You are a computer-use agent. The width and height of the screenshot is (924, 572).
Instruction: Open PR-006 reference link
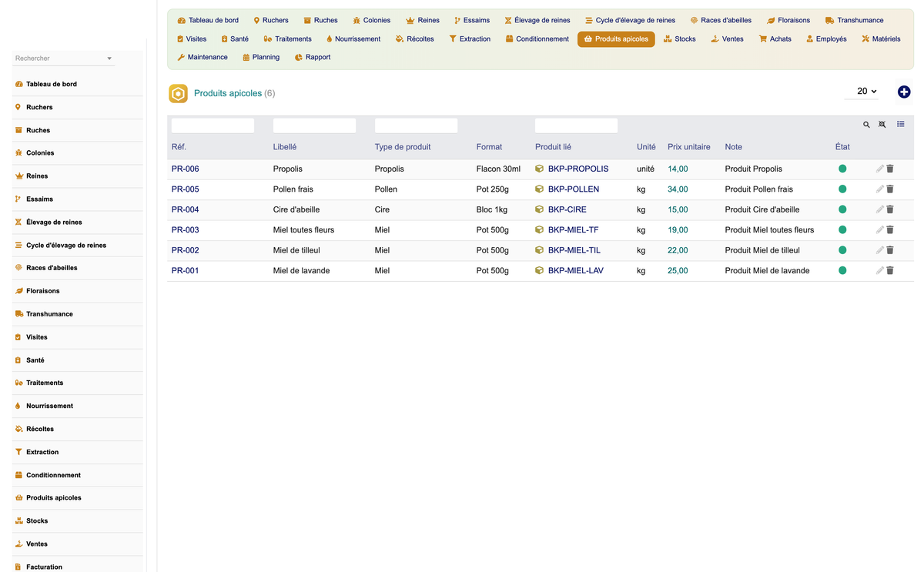[x=185, y=169]
